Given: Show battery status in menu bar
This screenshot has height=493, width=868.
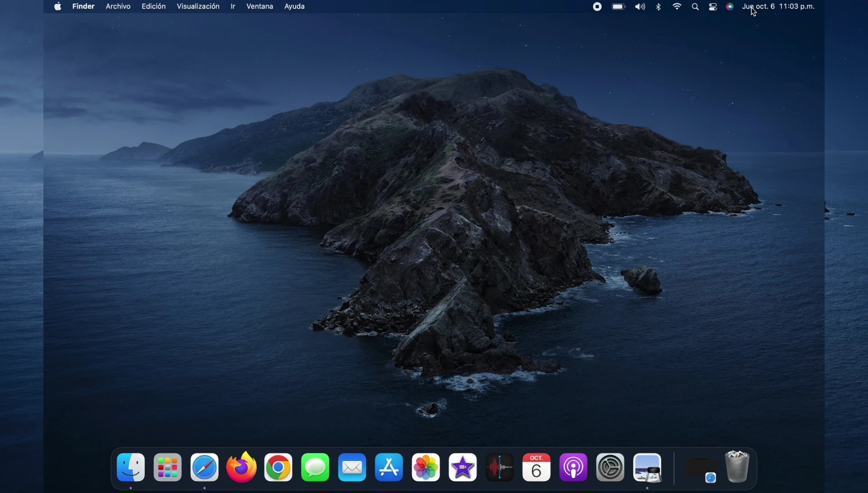Looking at the screenshot, I should coord(619,7).
